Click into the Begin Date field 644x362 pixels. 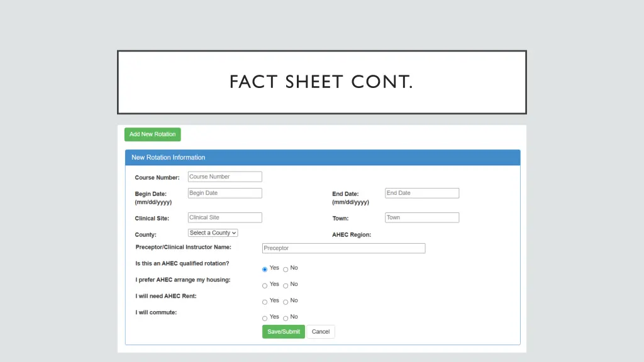click(x=225, y=194)
